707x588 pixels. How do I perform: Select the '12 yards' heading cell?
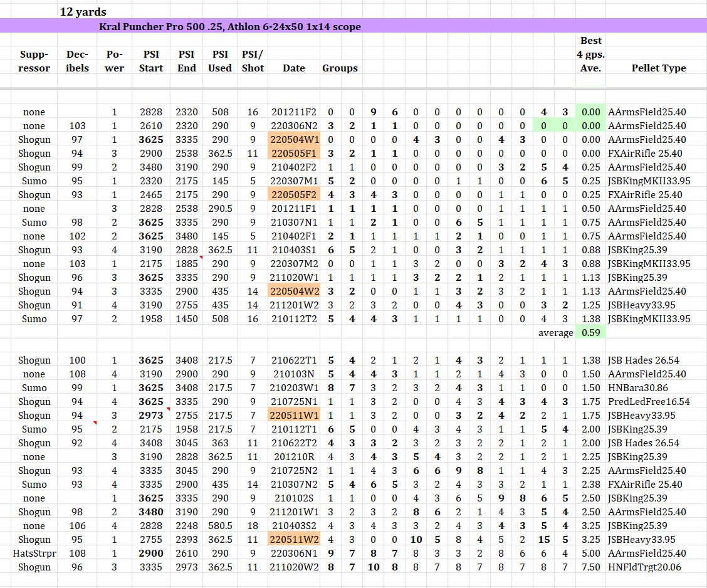click(x=83, y=12)
